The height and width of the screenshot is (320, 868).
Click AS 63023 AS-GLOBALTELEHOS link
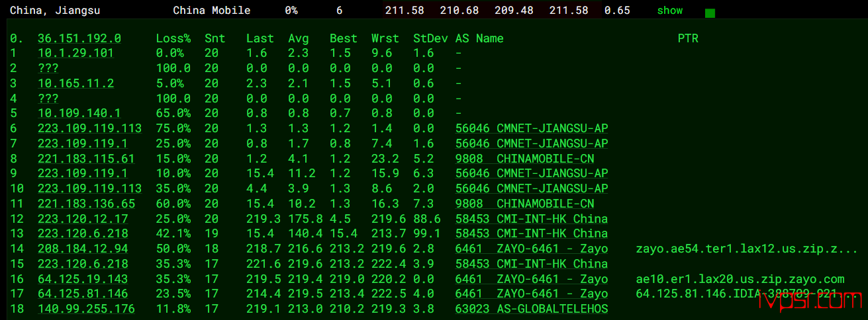point(531,309)
